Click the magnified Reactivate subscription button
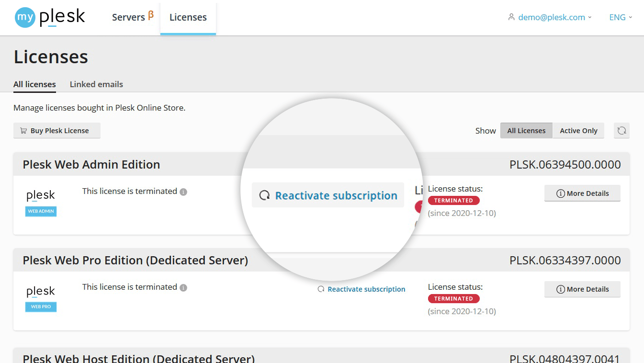This screenshot has width=644, height=363. pos(328,195)
